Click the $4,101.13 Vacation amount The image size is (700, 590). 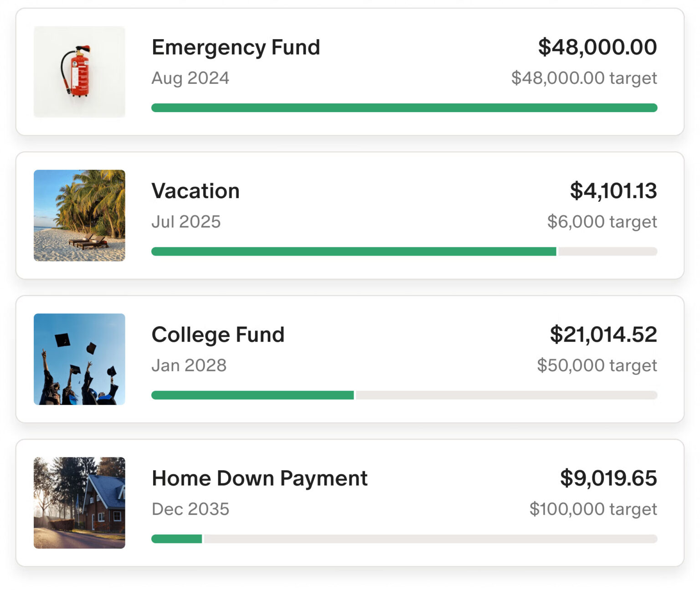coord(613,191)
